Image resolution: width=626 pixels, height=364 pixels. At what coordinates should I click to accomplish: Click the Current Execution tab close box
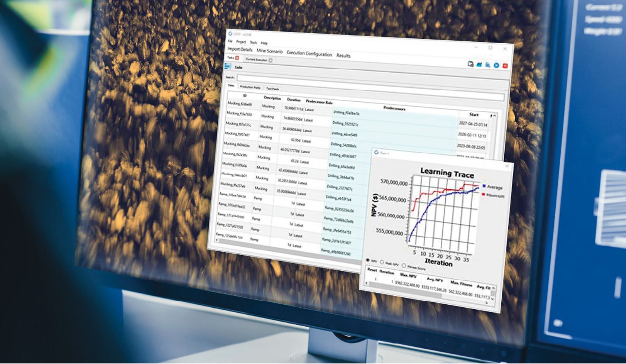pyautogui.click(x=270, y=60)
